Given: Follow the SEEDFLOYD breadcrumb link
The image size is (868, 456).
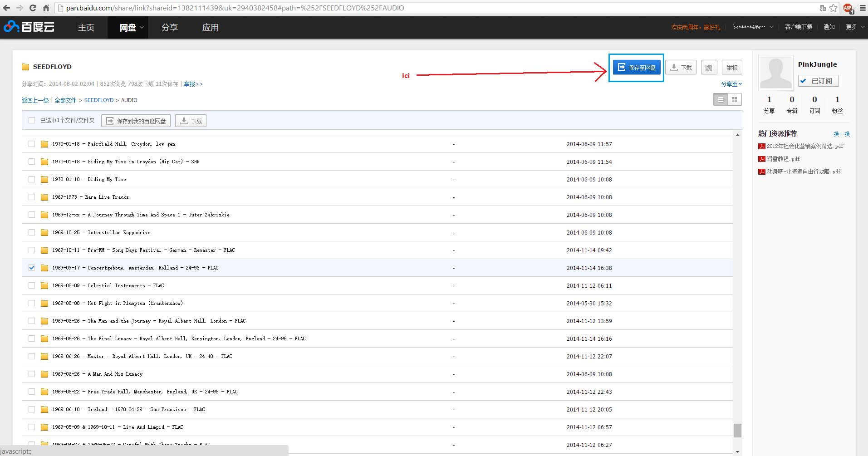Looking at the screenshot, I should point(99,100).
